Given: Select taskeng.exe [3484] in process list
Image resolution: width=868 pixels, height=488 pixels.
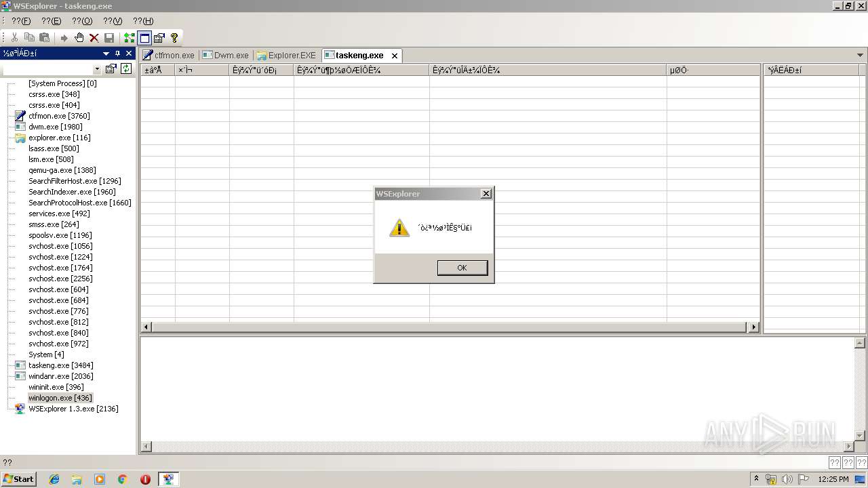Looking at the screenshot, I should coord(61,365).
